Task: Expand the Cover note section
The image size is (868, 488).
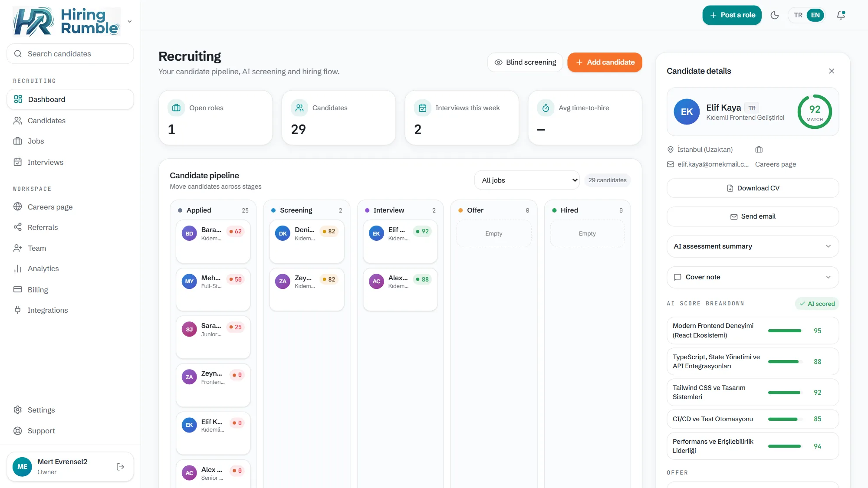Action: point(753,277)
